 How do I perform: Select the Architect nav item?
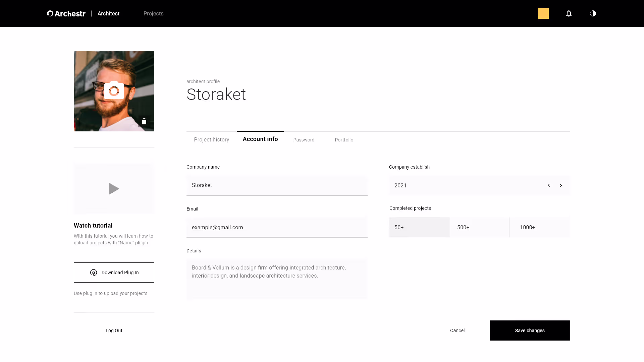click(108, 13)
